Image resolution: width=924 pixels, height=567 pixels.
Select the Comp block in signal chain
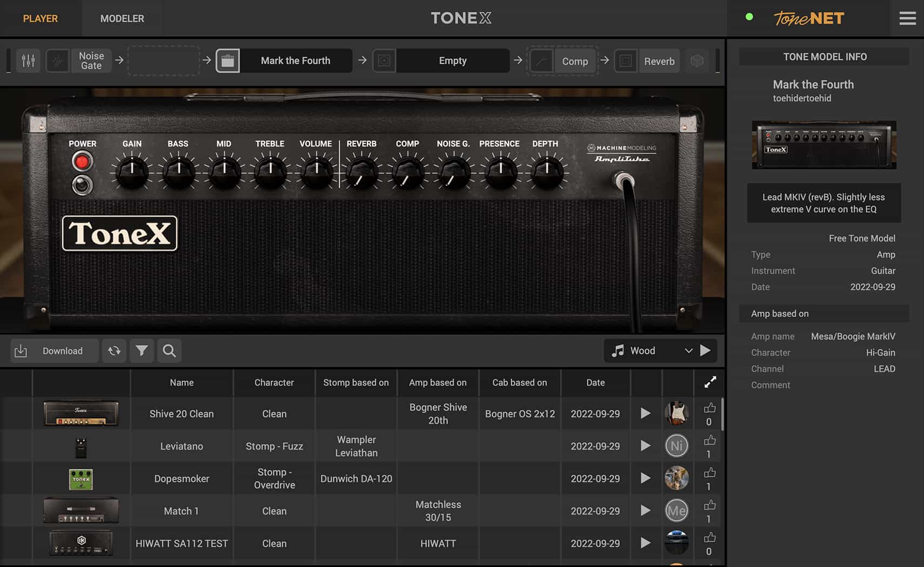coord(574,61)
